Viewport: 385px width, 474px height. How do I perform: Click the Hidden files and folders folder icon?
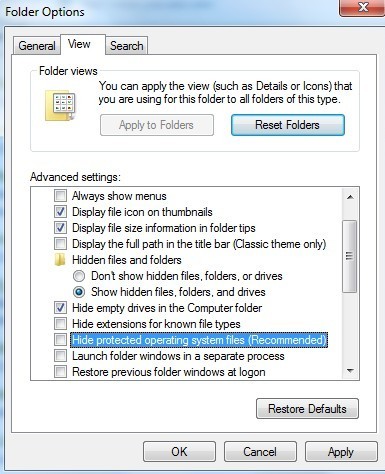coord(60,260)
